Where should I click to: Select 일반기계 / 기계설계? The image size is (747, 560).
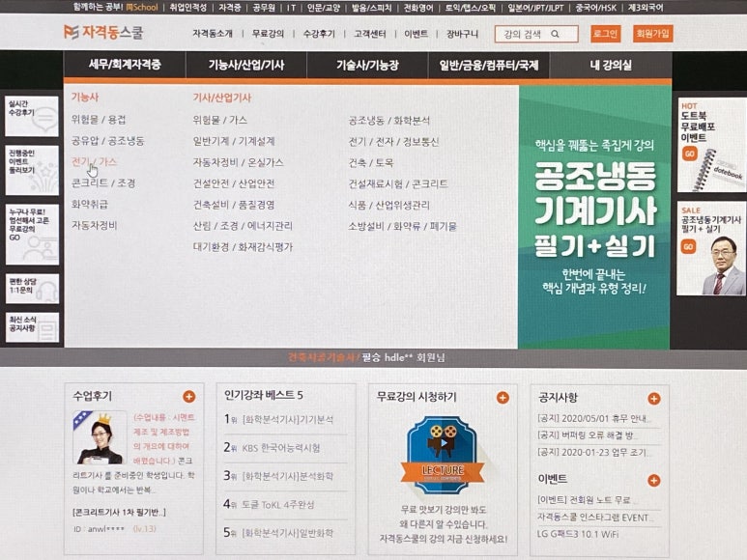point(234,141)
